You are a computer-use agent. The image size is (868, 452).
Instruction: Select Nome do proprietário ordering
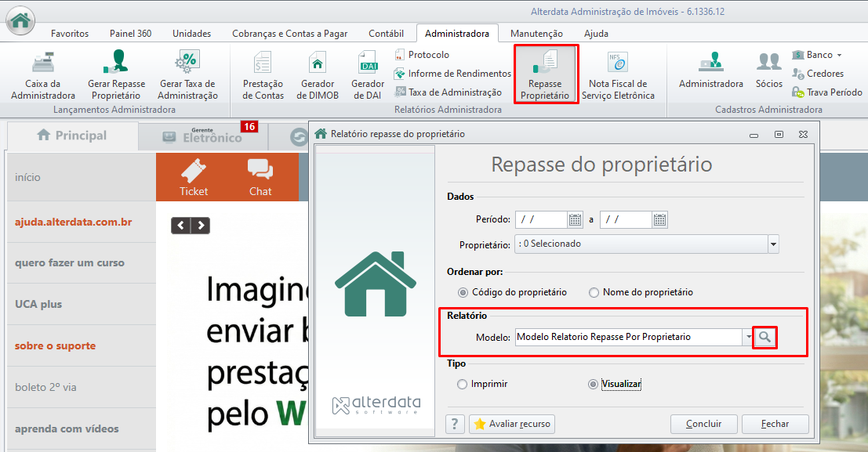(641, 292)
